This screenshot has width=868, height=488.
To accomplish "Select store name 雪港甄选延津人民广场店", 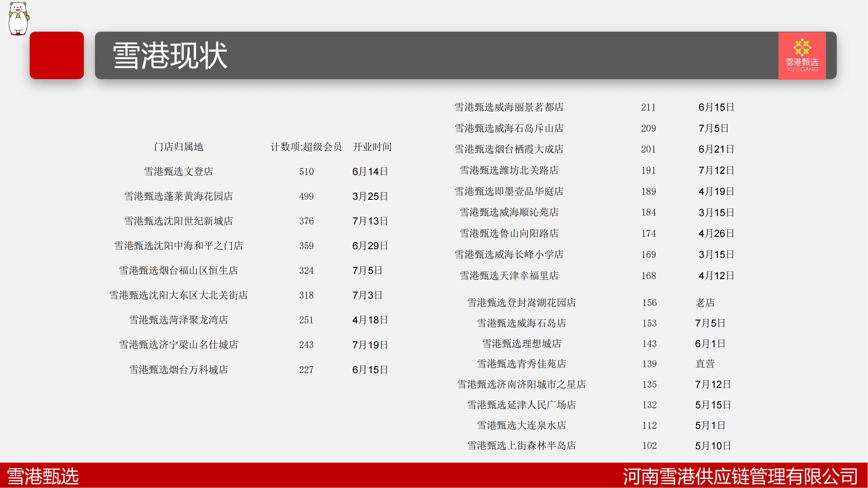I will pyautogui.click(x=522, y=404).
